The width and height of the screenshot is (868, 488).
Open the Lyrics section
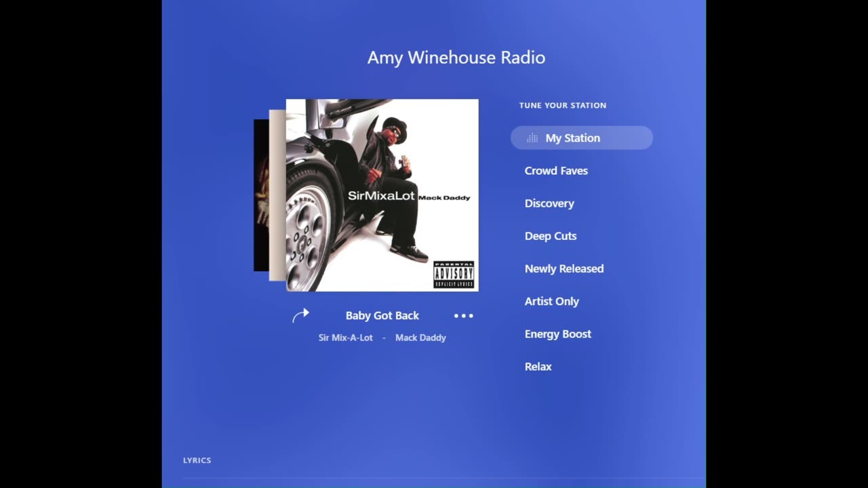point(197,460)
